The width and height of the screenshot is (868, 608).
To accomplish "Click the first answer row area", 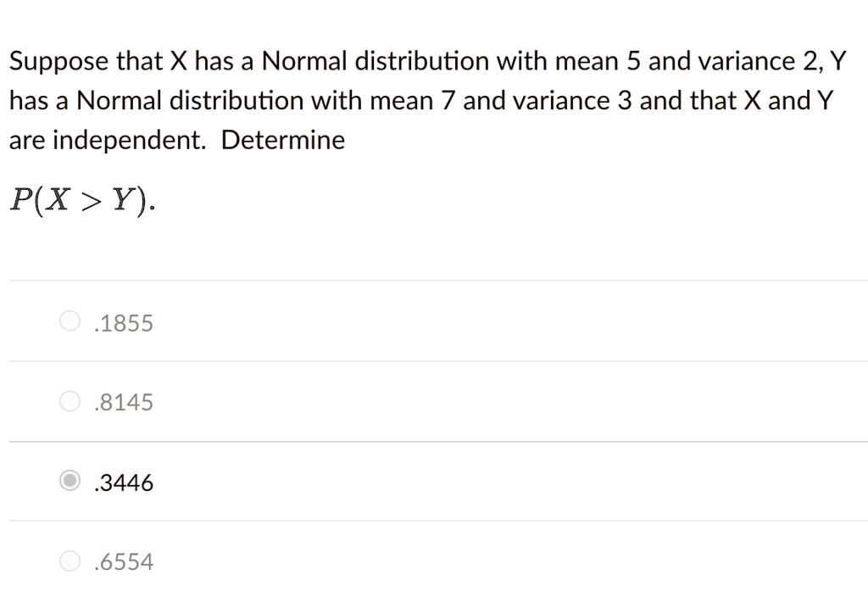I will click(x=424, y=321).
